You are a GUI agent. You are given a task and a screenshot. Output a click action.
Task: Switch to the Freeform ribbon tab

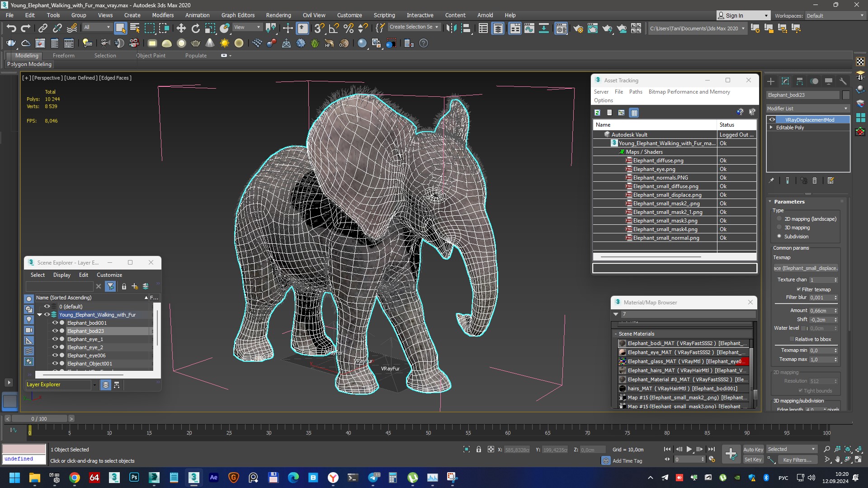(63, 56)
